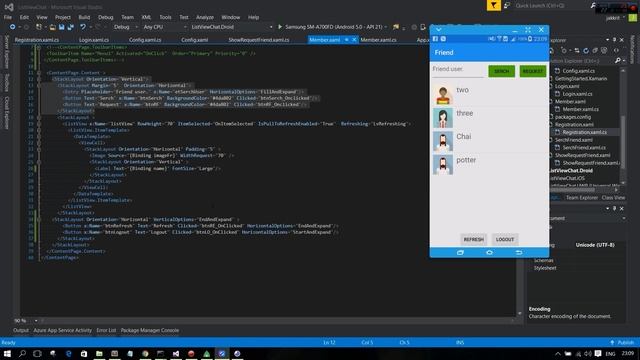The height and width of the screenshot is (360, 640).
Task: Click the Windows taskbar search icon
Action: tap(22, 353)
